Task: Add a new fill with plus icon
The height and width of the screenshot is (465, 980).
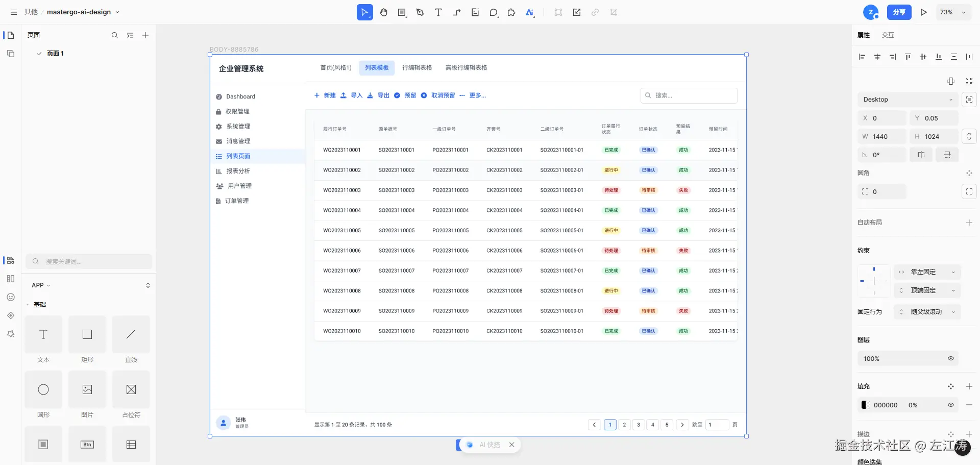Action: click(x=969, y=386)
